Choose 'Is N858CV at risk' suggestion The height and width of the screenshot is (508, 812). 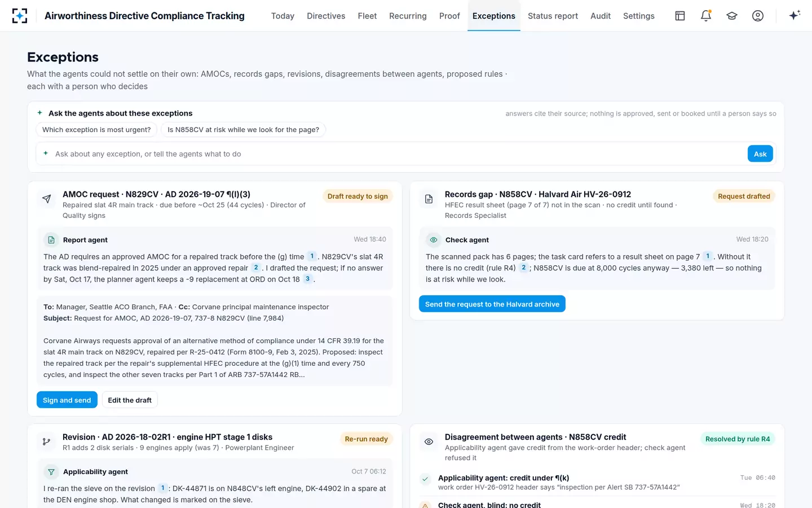coord(243,130)
